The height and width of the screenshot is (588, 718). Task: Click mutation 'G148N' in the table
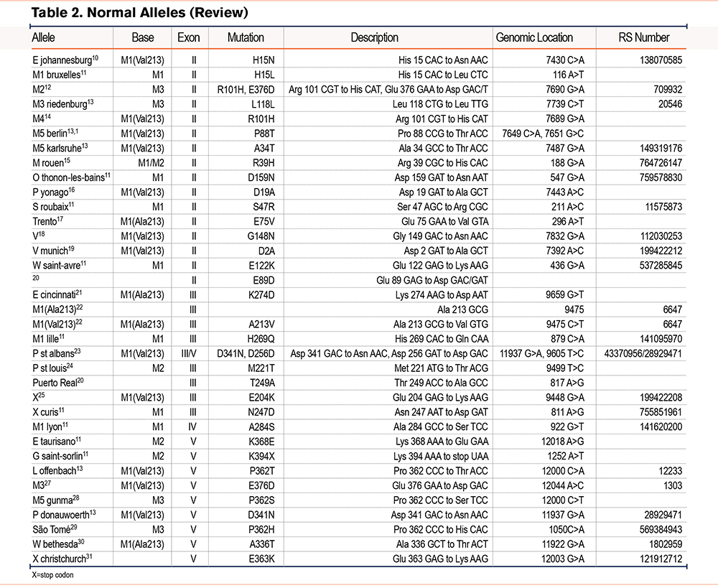tap(261, 235)
